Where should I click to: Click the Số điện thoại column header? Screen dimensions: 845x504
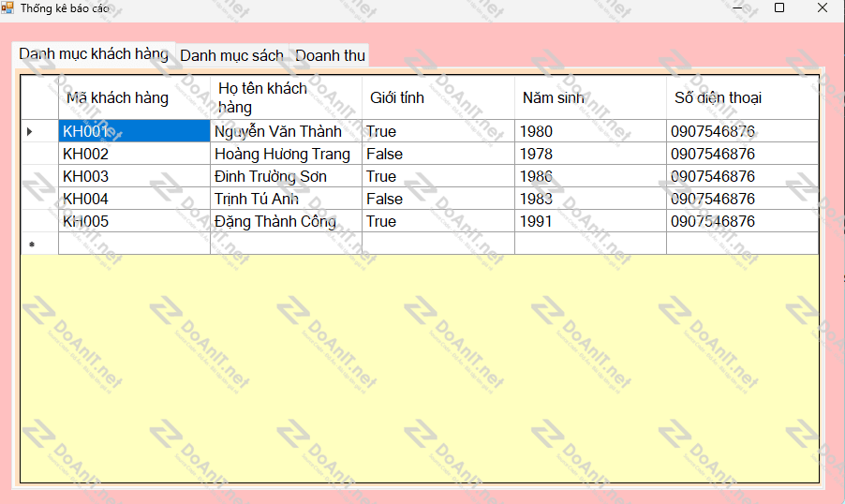coord(742,97)
